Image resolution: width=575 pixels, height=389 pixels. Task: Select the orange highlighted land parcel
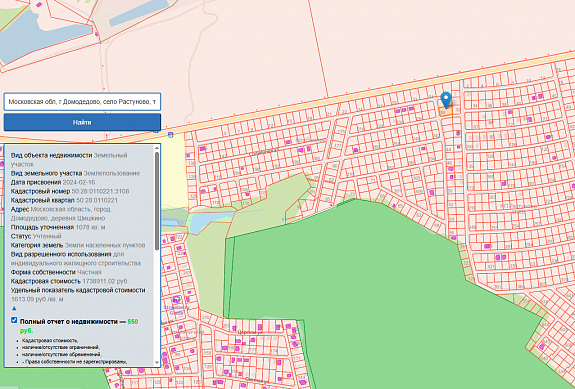446,111
